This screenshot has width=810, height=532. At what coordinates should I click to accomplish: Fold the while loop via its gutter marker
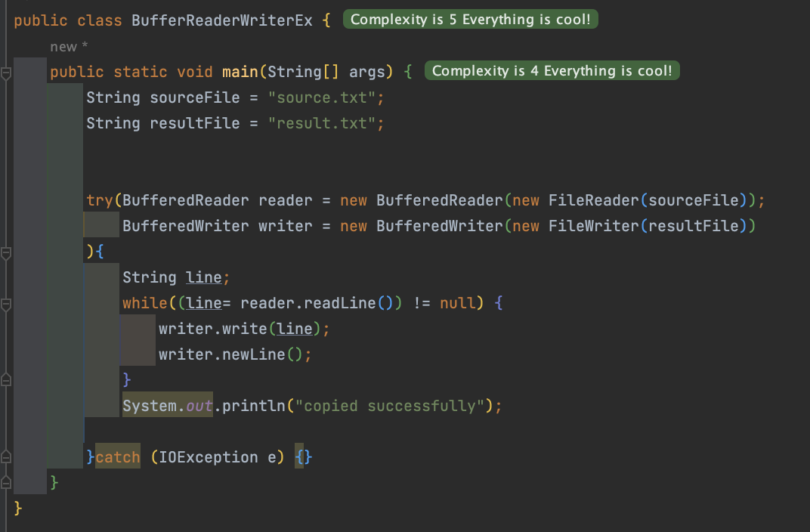[6, 305]
